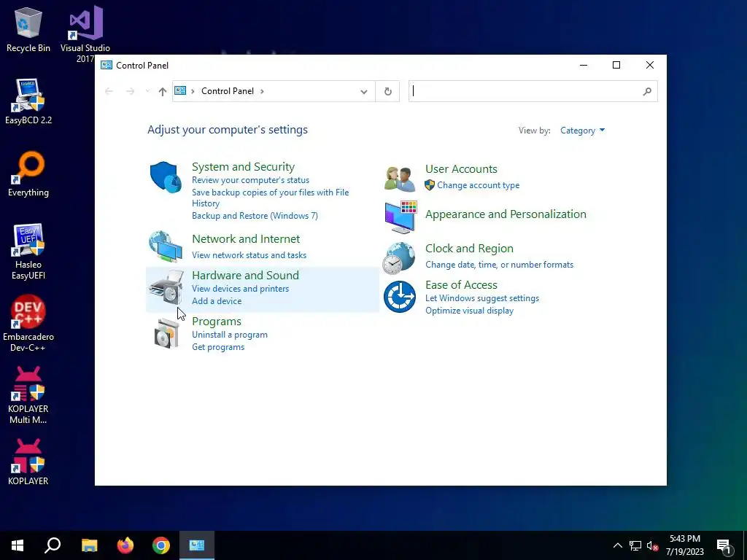The image size is (747, 560).
Task: Refresh the Control Panel view
Action: click(x=388, y=91)
